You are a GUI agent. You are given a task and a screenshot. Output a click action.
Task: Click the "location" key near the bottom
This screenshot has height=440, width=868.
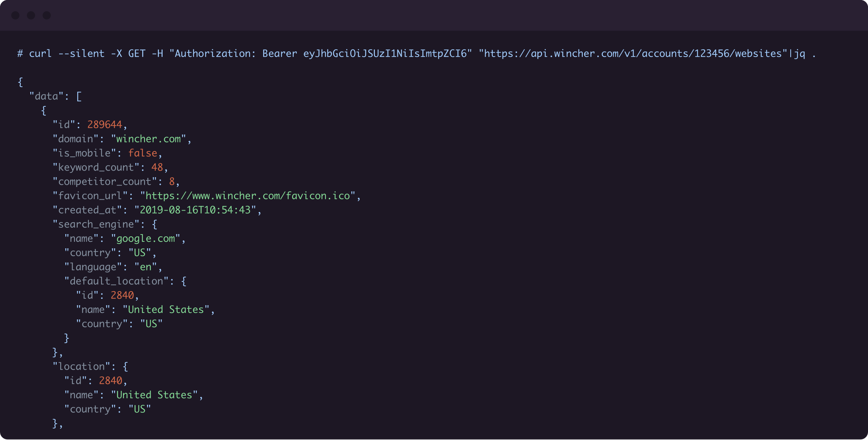coord(81,367)
